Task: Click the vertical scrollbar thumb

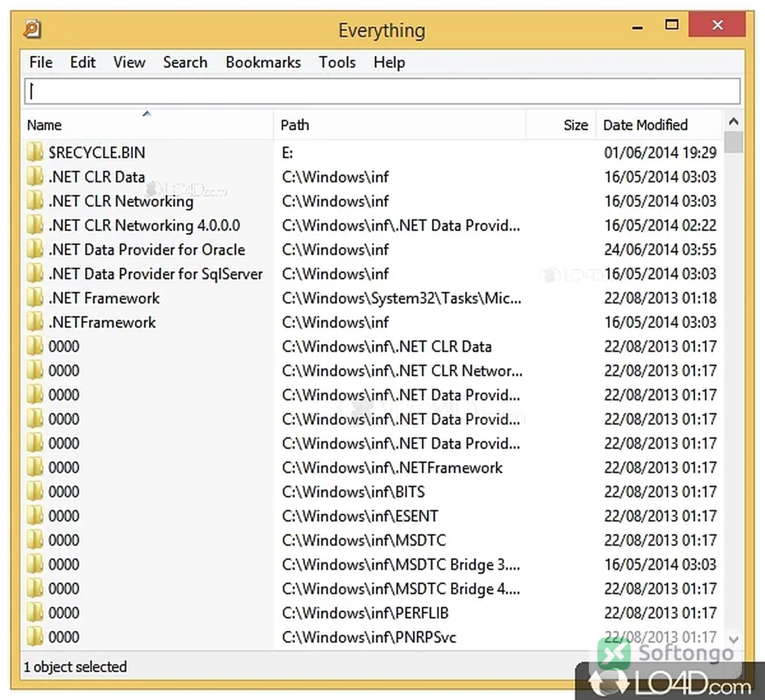Action: coord(734,142)
